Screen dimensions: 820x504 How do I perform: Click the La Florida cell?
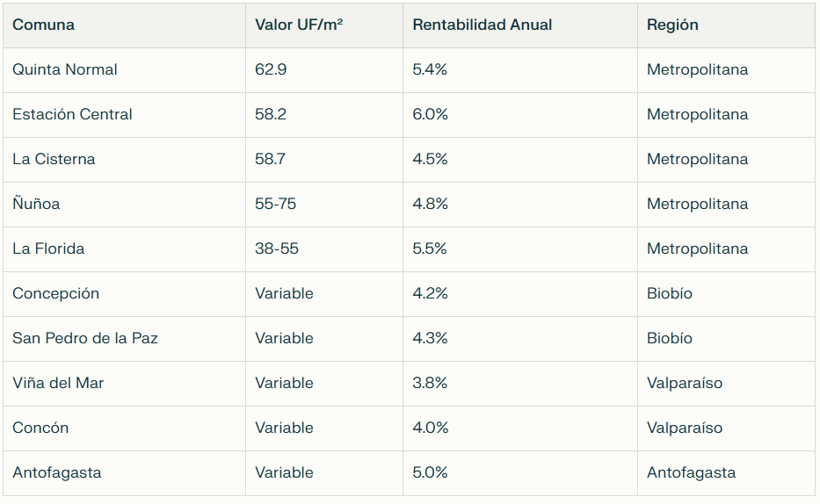tap(48, 248)
